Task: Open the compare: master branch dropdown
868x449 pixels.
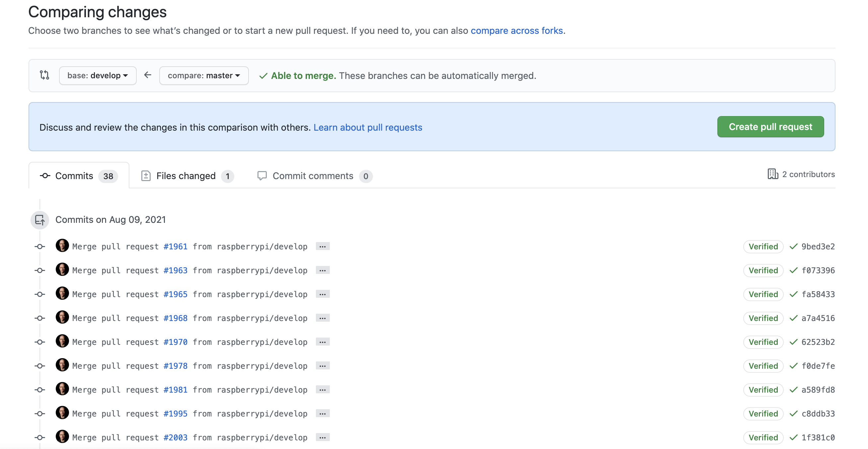Action: 204,76
